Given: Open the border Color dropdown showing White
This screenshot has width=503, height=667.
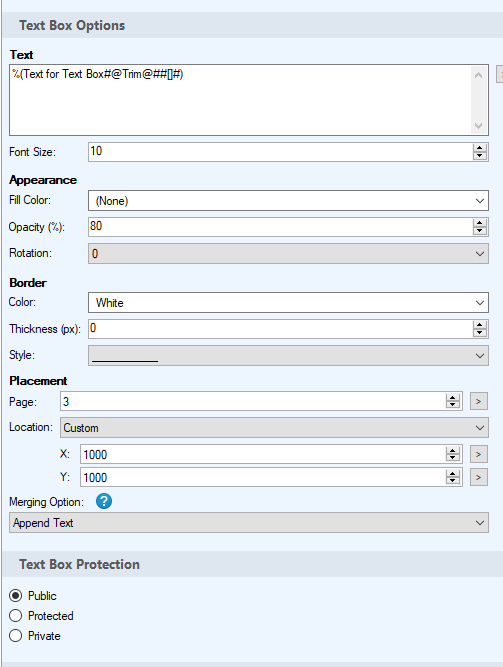Looking at the screenshot, I should 288,302.
